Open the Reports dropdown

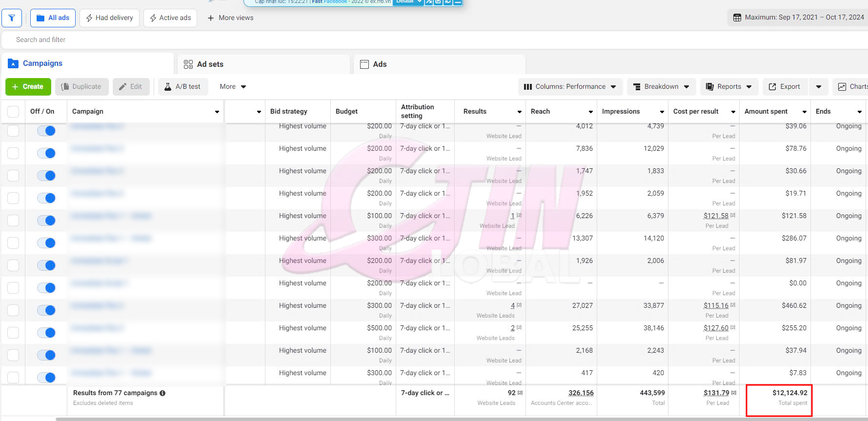tap(729, 87)
